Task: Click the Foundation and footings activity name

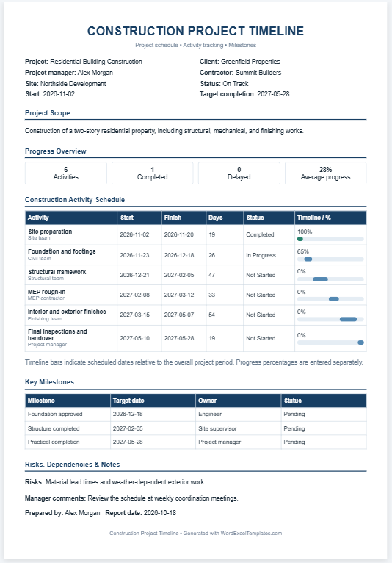Action: 62,251
